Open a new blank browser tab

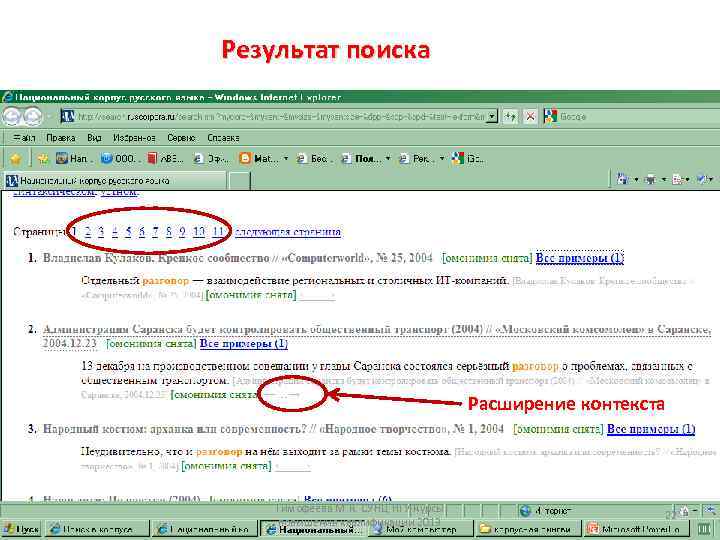pos(239,180)
